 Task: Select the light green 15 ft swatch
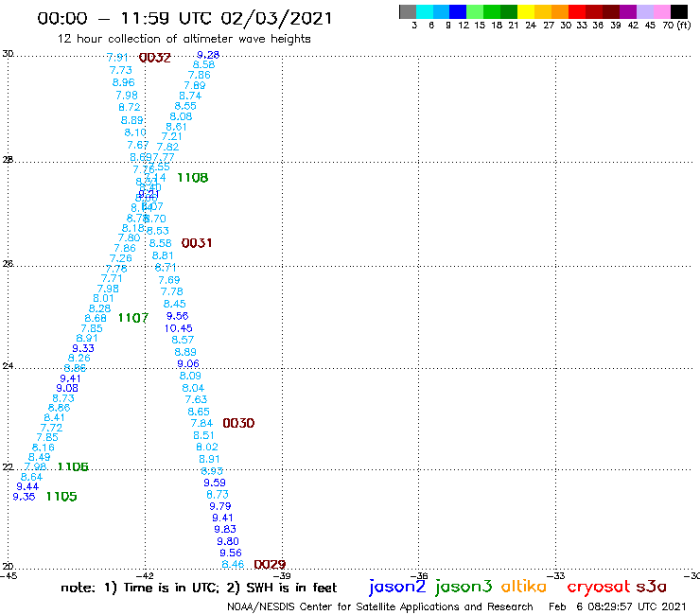pos(475,11)
